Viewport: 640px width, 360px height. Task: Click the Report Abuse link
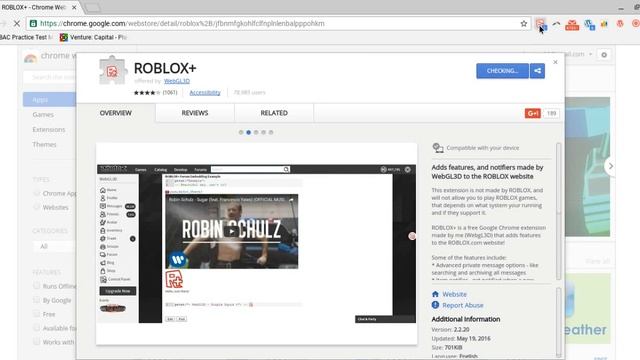point(462,305)
